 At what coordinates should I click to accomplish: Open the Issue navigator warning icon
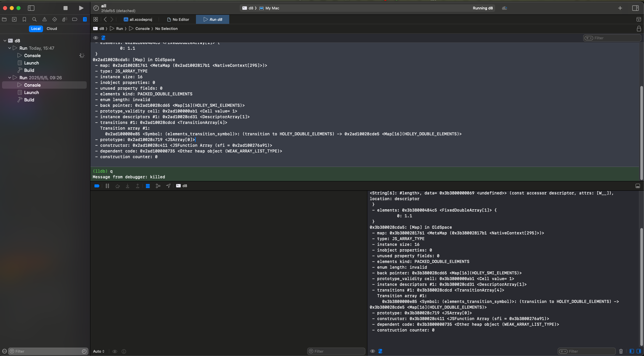pyautogui.click(x=44, y=19)
